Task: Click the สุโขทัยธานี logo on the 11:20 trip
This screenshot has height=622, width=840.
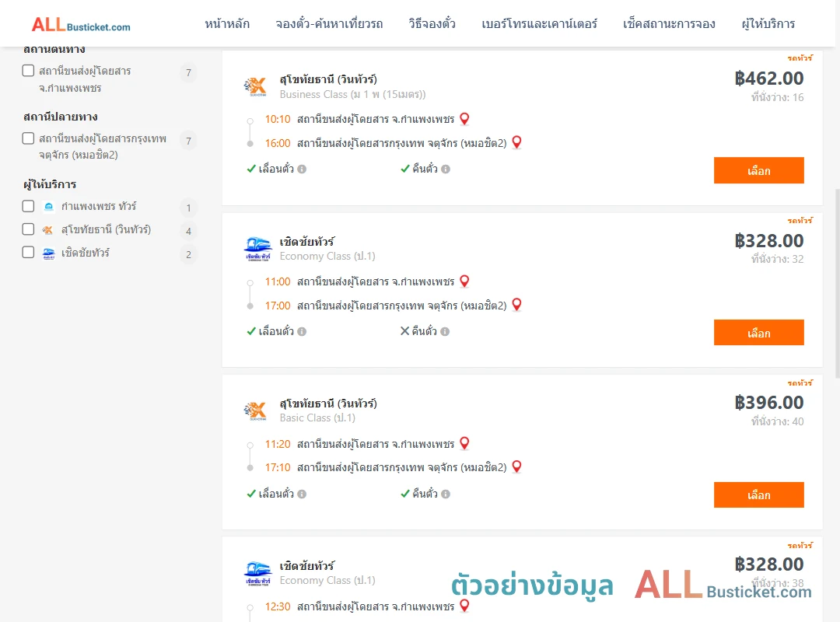Action: click(256, 411)
